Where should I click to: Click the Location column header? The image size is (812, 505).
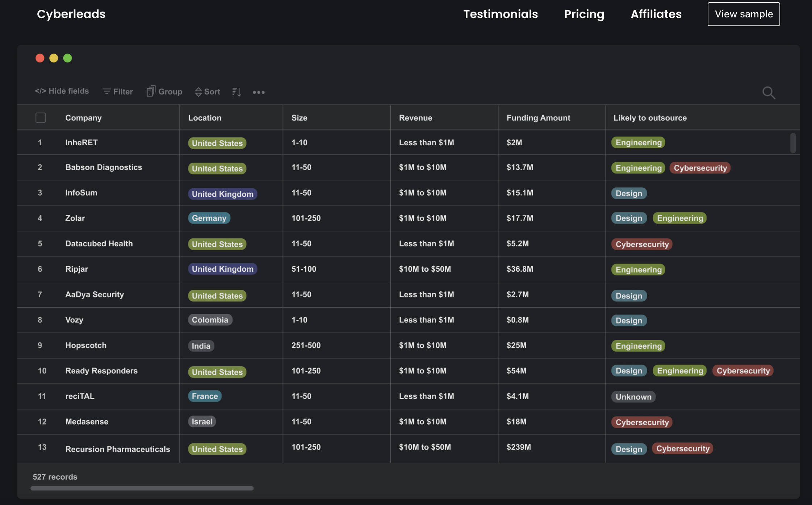click(x=205, y=118)
